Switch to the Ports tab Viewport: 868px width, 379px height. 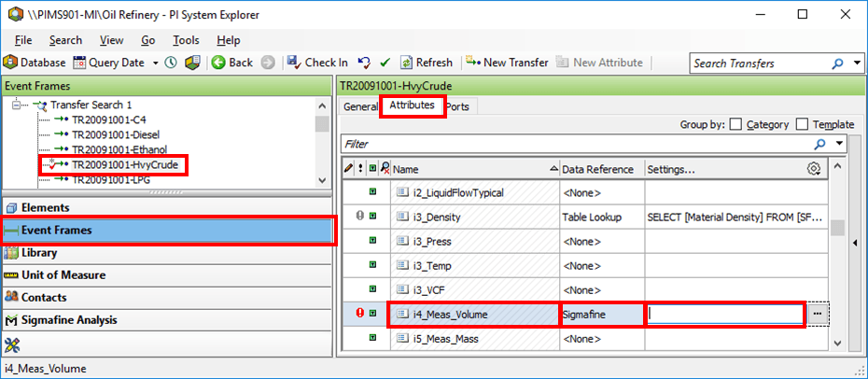[458, 106]
